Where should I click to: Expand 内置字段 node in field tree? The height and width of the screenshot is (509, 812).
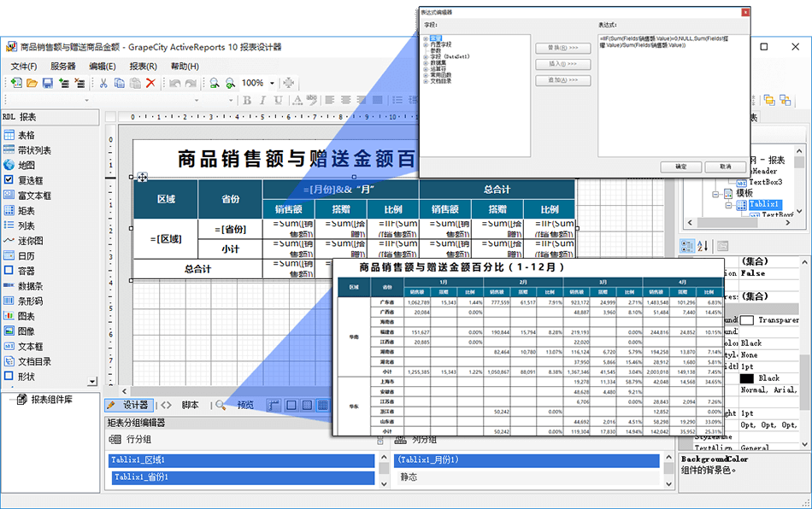(426, 44)
